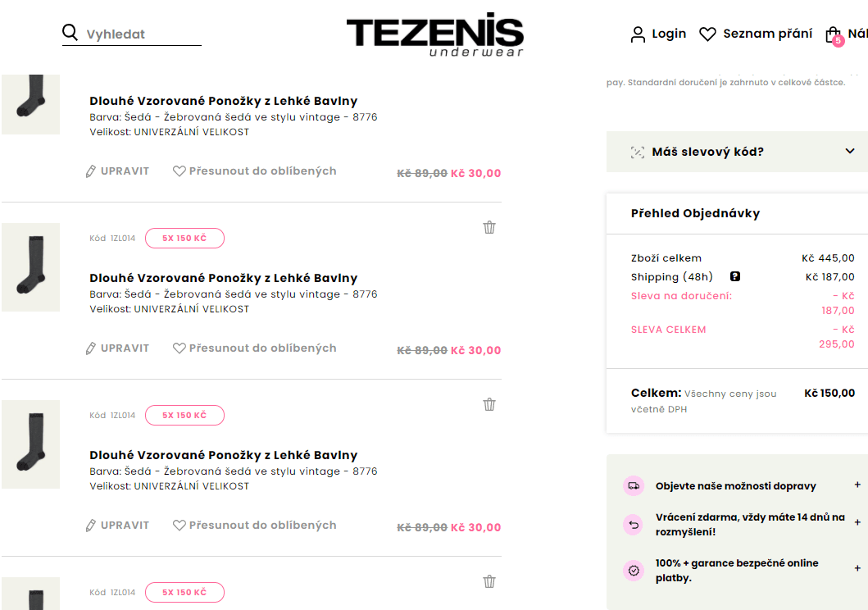Expand Objevte naše možnosti dopravy
868x610 pixels.
pos(741,485)
